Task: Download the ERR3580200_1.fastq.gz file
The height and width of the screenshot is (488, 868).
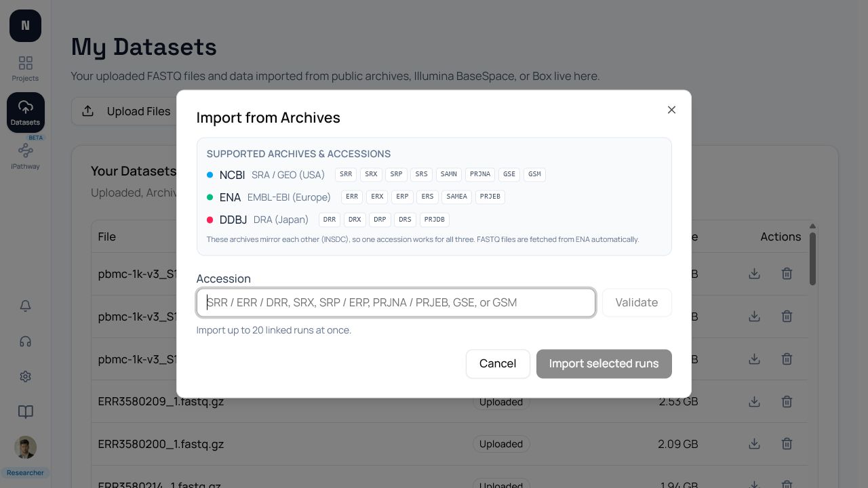Action: (754, 444)
